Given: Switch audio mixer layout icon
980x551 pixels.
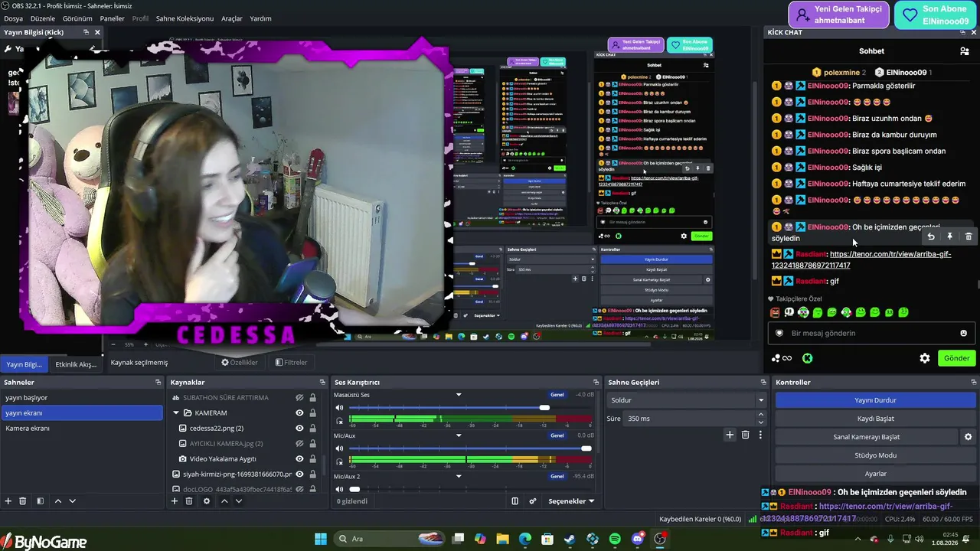Looking at the screenshot, I should (x=515, y=501).
